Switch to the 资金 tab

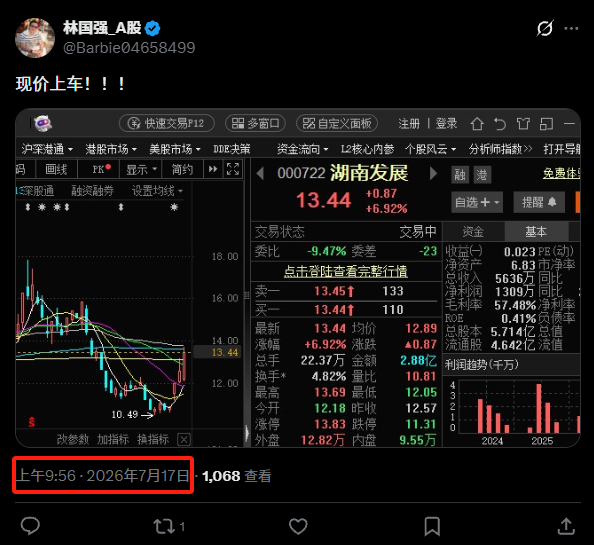click(x=473, y=231)
